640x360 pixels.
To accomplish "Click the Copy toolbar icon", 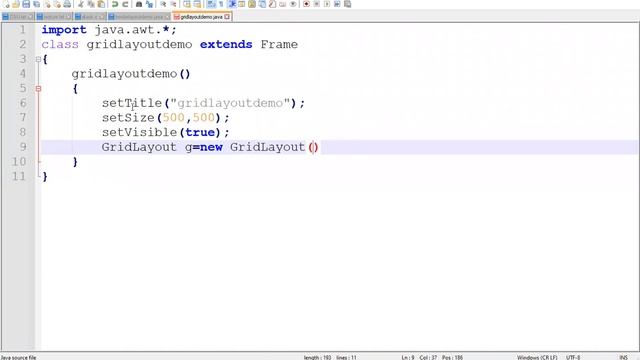I will 91,4.
